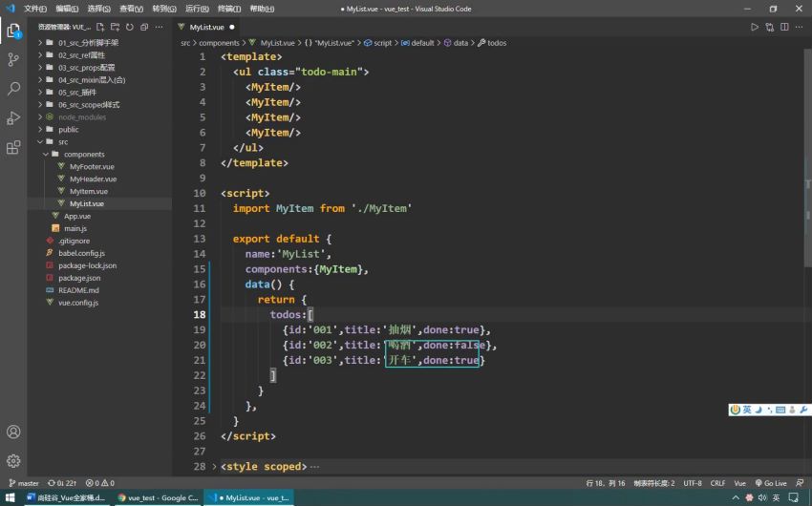This screenshot has width=812, height=506.
Task: Open the Source Control view
Action: tap(13, 59)
